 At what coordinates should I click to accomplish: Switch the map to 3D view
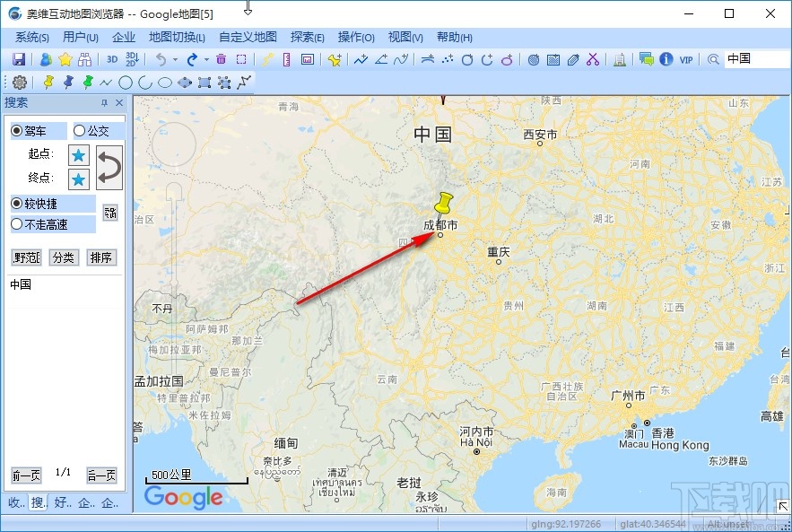point(111,58)
